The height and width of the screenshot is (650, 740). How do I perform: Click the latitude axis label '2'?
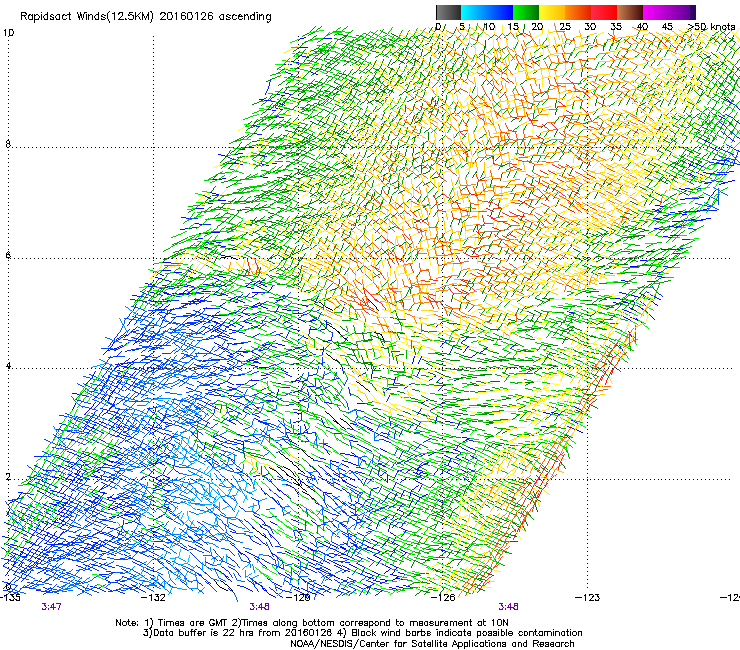click(8, 477)
